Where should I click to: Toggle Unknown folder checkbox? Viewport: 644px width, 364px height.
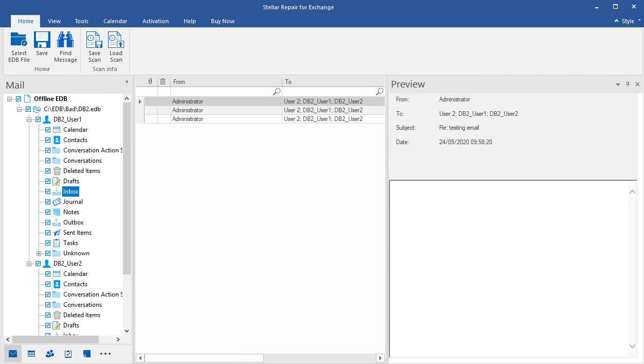48,253
